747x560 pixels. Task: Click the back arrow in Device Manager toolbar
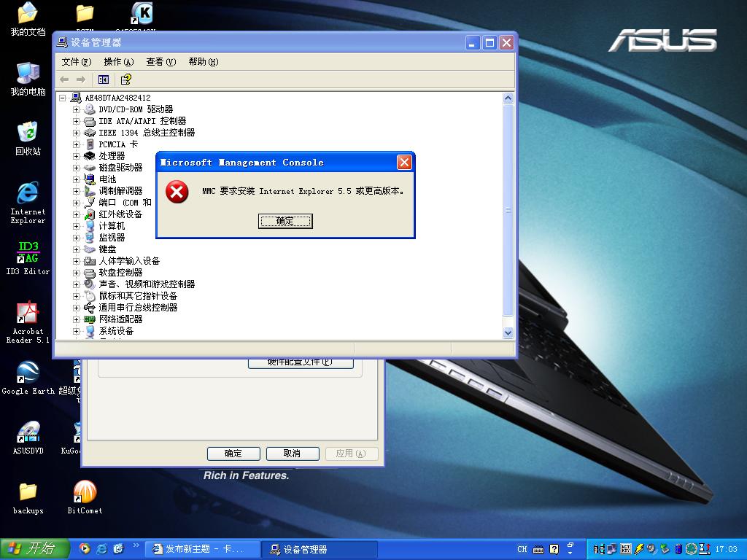65,79
